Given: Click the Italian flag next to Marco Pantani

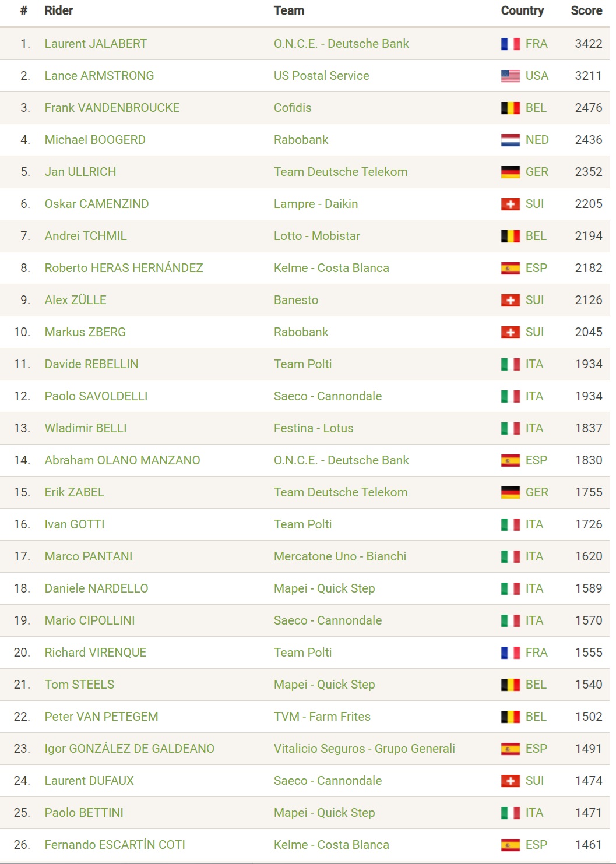Looking at the screenshot, I should 511,556.
